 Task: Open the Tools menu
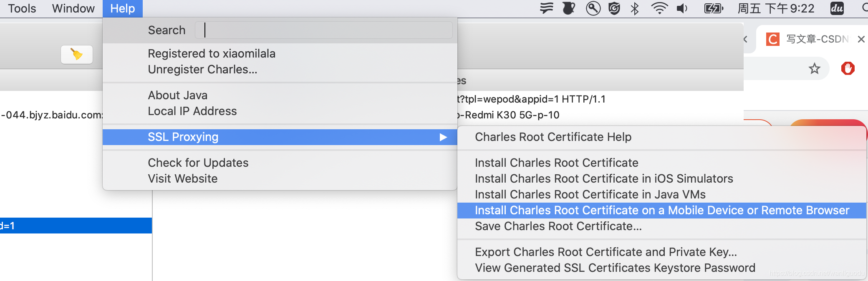tap(22, 8)
